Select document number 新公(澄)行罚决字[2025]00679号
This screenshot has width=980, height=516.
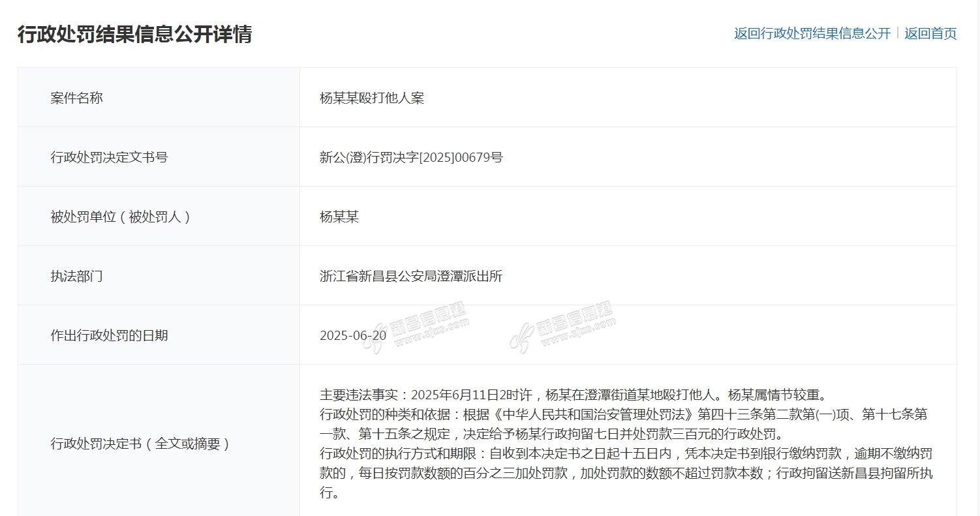411,157
